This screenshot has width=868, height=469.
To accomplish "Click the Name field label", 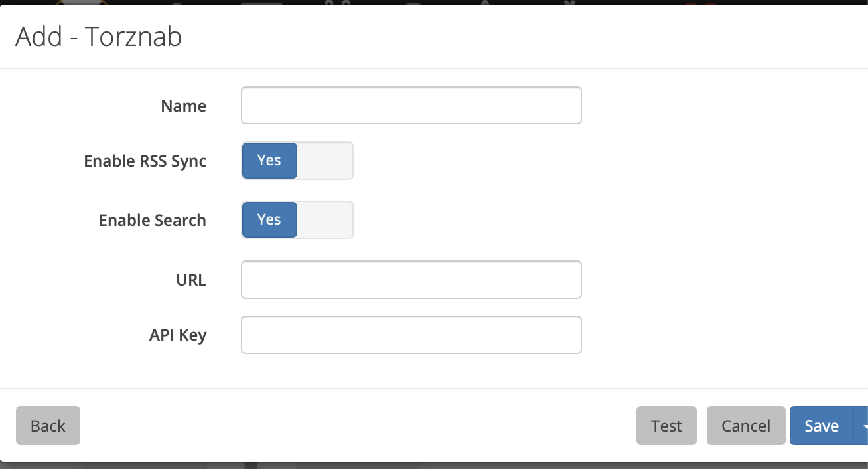I will click(x=183, y=106).
